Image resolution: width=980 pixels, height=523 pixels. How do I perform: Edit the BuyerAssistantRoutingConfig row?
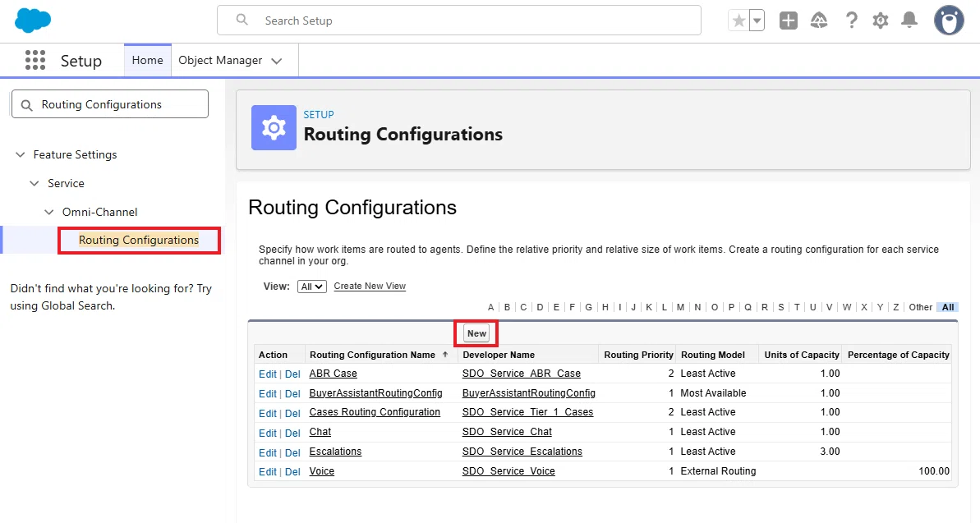click(268, 393)
